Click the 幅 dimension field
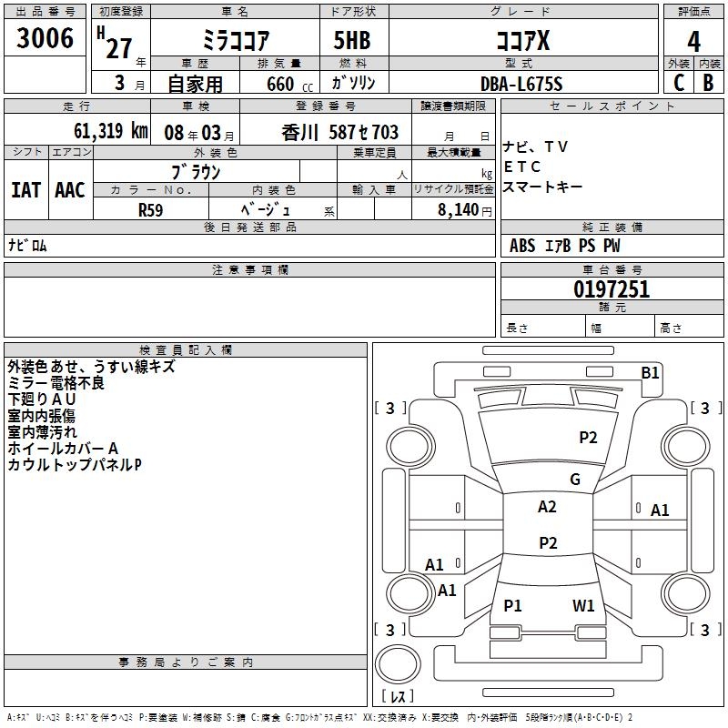Viewport: 728px width, 728px height. 620,327
